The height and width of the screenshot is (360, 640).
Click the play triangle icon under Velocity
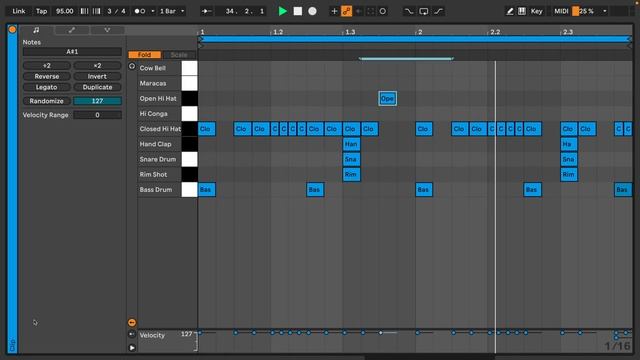pos(132,348)
